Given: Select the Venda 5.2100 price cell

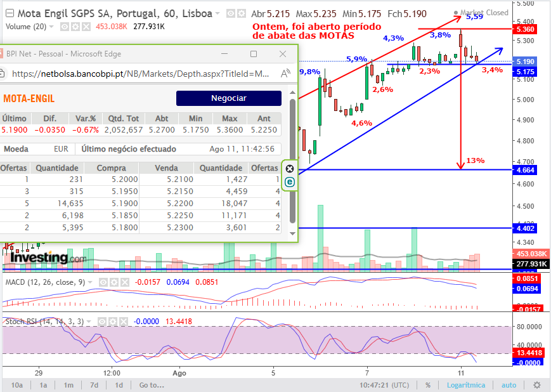Looking at the screenshot, I should coord(180,180).
